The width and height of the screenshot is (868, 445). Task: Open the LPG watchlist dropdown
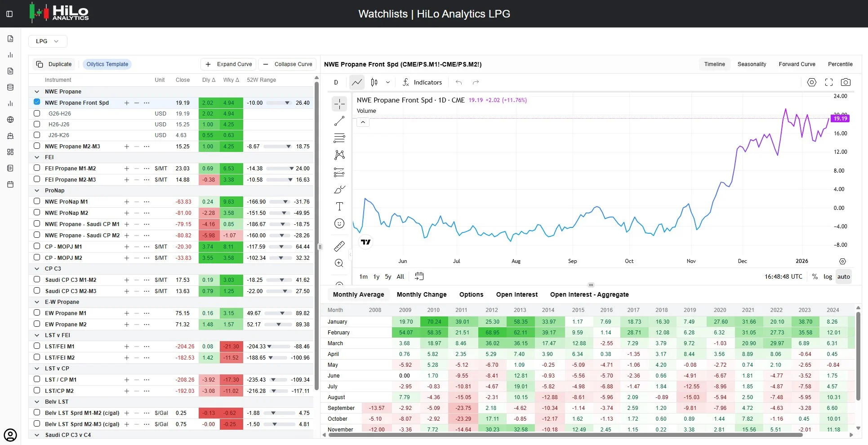click(48, 41)
